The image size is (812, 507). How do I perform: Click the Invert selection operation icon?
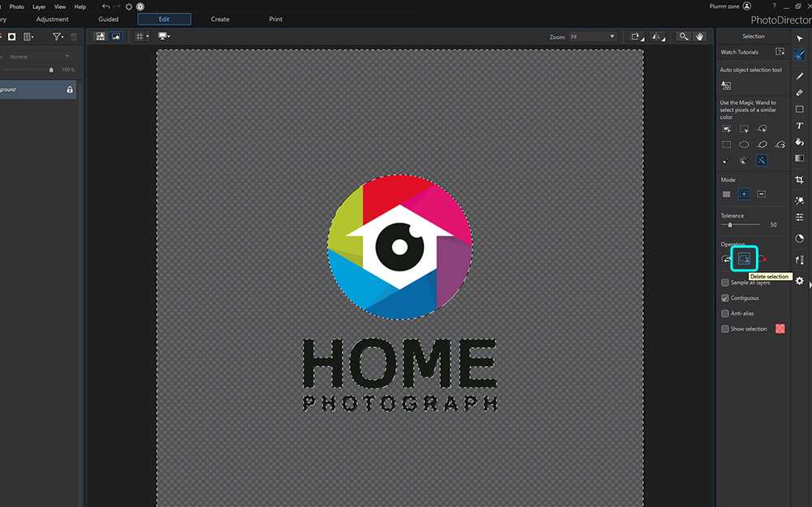(x=726, y=258)
